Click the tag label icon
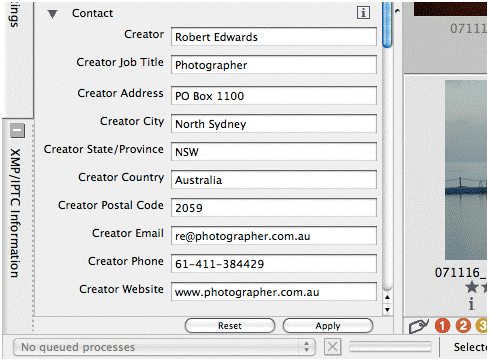Viewport: 489px width, 361px height. tap(418, 326)
